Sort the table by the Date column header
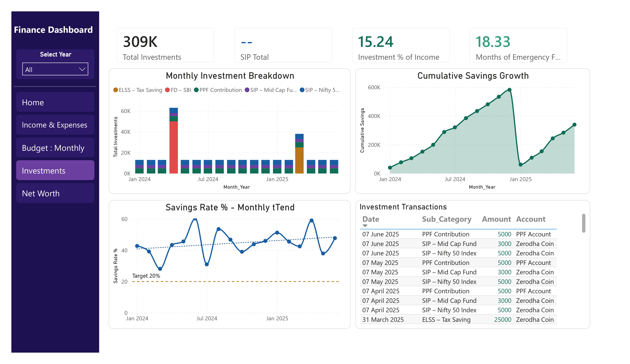This screenshot has height=364, width=630. pos(371,219)
